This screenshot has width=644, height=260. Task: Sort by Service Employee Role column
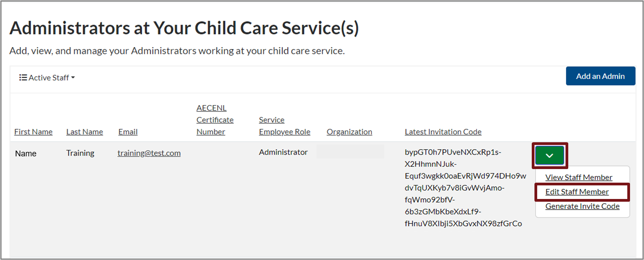coord(284,126)
